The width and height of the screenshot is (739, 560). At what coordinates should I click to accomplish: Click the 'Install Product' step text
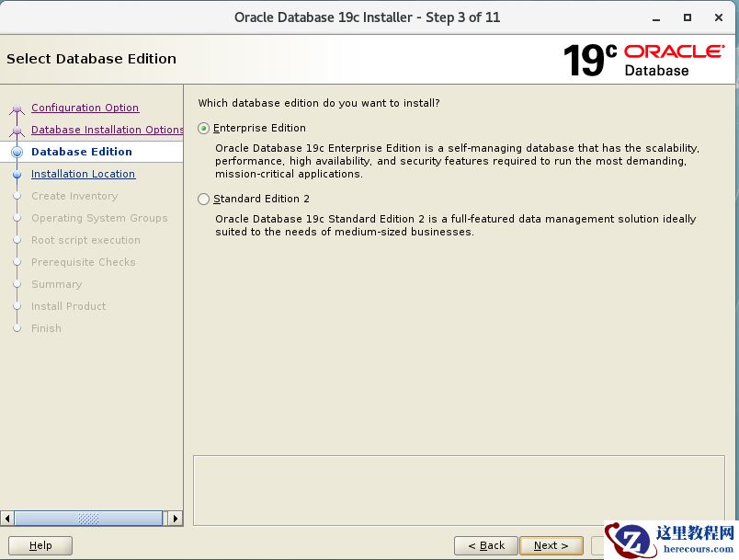point(68,306)
